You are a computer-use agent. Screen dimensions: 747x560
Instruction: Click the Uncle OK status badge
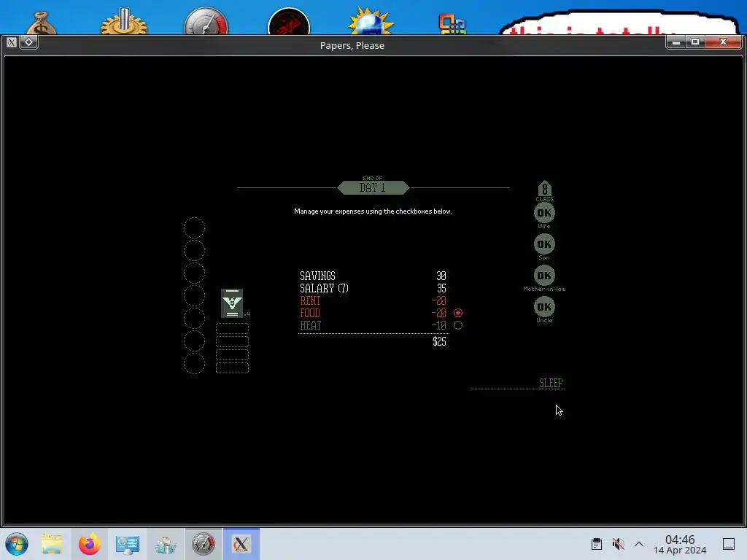(544, 307)
